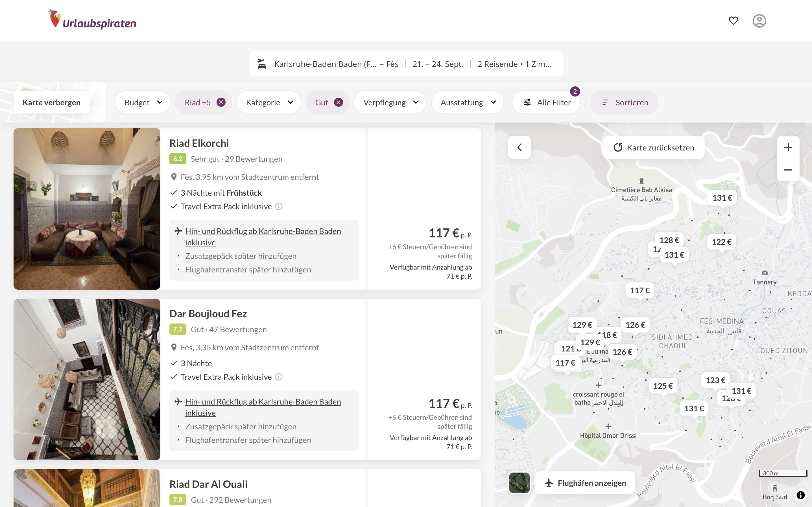Select the 125 € map price marker

[x=663, y=386]
